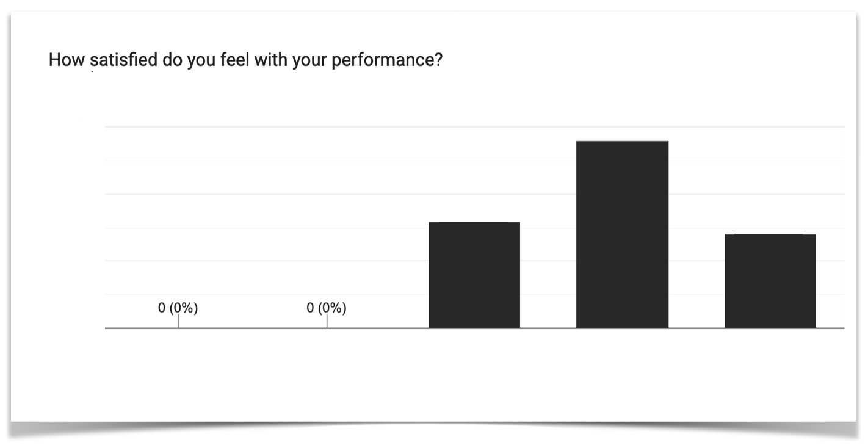Click the rightmost black bar
The width and height of the screenshot is (868, 448).
pos(770,281)
